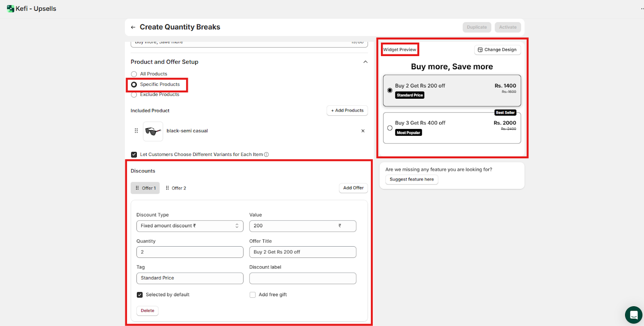
Task: Click the Add Offer button
Action: (x=353, y=188)
